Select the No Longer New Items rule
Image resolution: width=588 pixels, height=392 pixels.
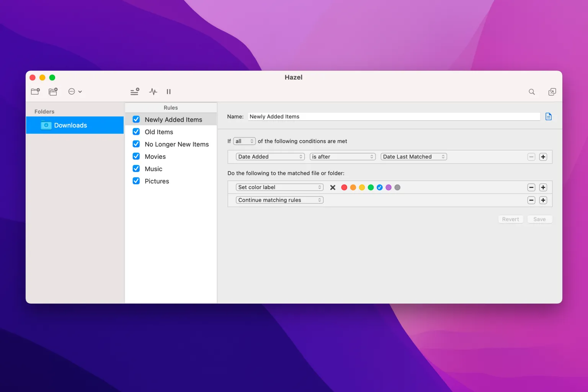point(176,144)
